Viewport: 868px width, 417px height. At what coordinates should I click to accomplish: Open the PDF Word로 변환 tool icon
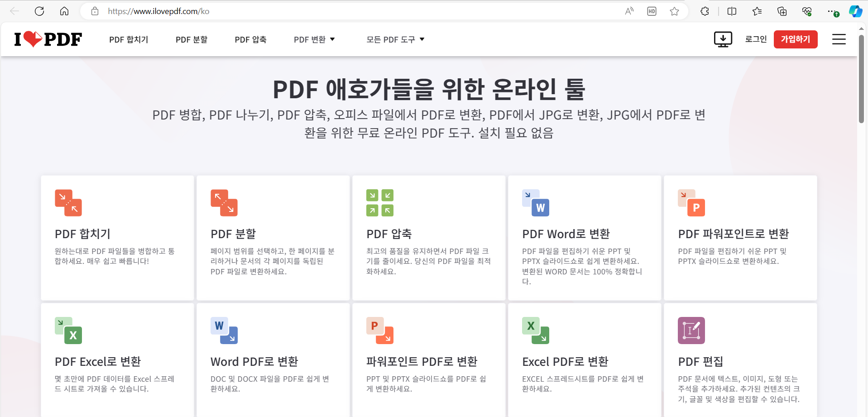(536, 203)
